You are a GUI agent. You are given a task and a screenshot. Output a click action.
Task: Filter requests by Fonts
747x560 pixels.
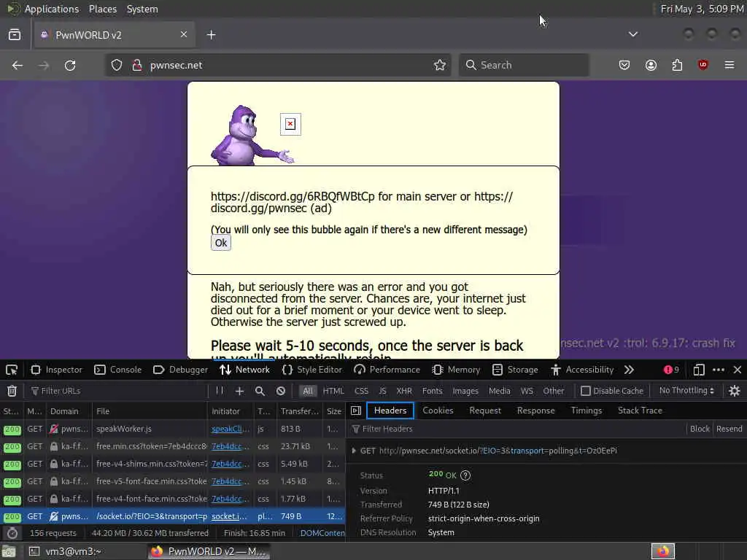[432, 391]
